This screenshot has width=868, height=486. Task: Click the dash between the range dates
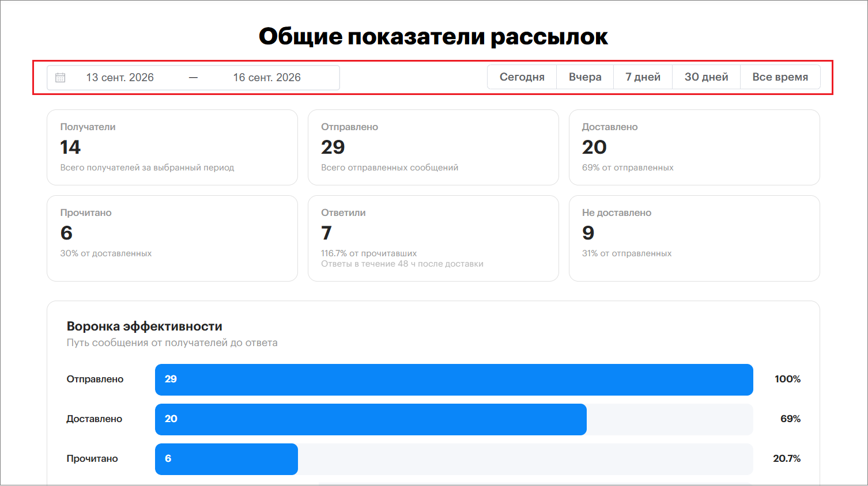[194, 78]
